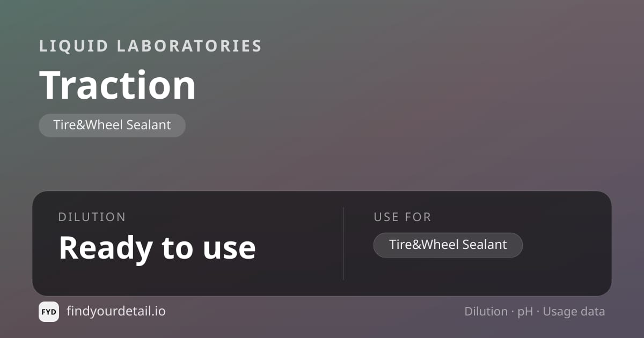Viewport: 644px width, 338px height.
Task: Click pH in the footer text
Action: [525, 312]
